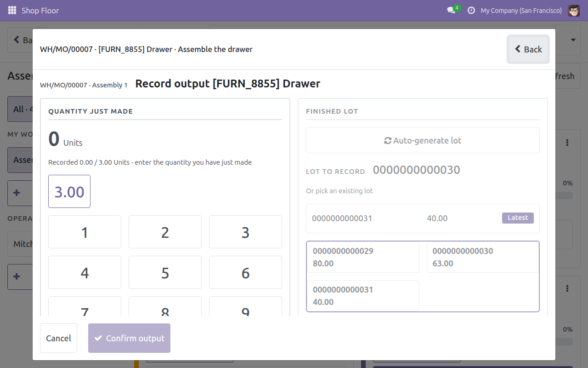This screenshot has height=368, width=588.
Task: Tap keypad digit 6
Action: pyautogui.click(x=245, y=273)
